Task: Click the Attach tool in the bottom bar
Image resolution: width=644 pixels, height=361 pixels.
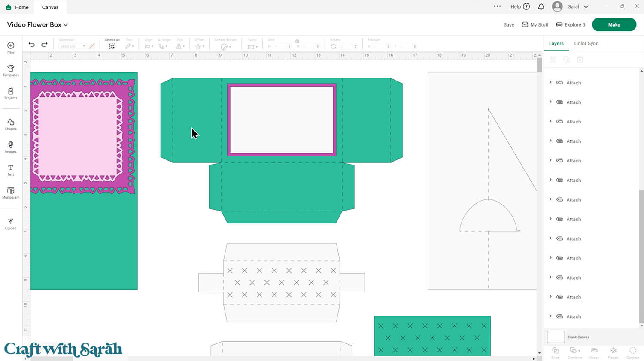Action: point(594,353)
